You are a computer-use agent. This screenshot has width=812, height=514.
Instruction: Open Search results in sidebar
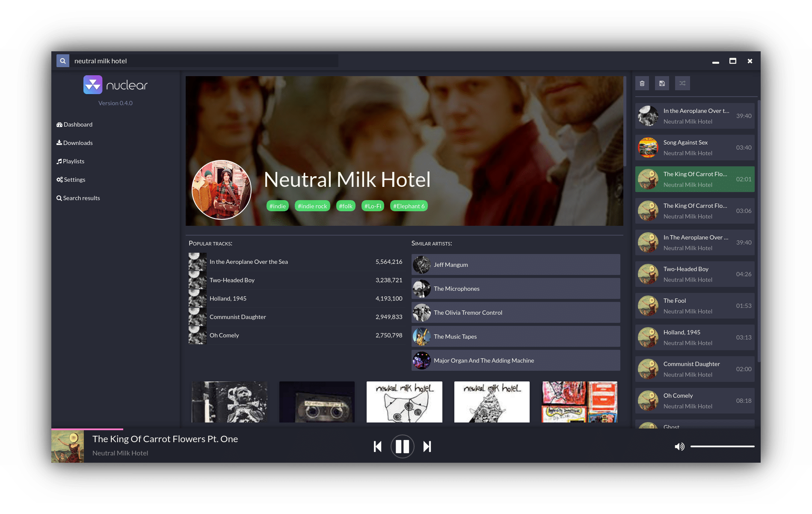[x=78, y=198]
